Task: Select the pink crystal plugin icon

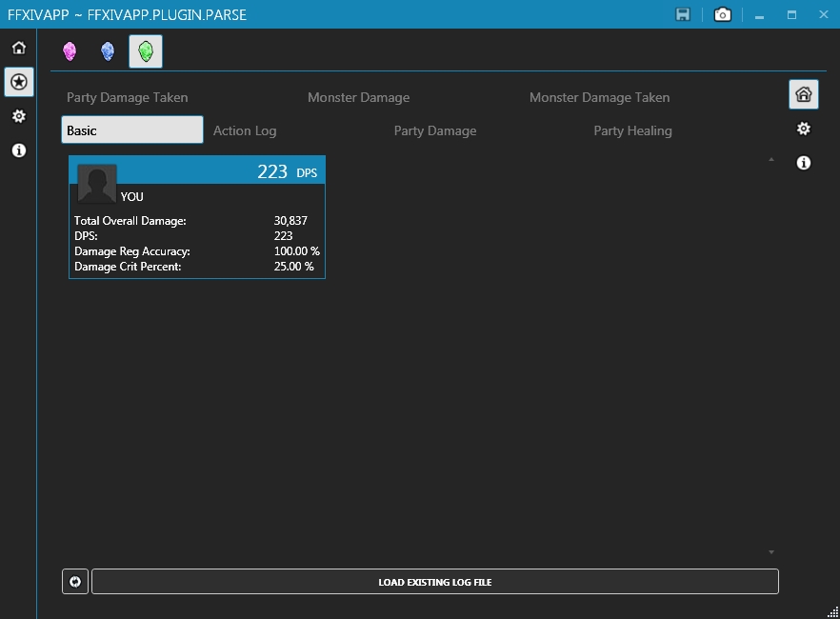Action: [x=70, y=51]
